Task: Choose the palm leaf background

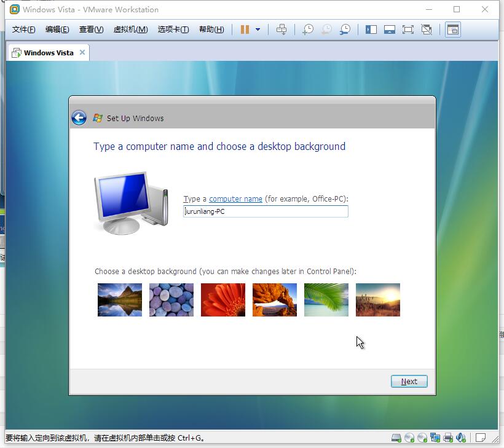Action: 326,300
